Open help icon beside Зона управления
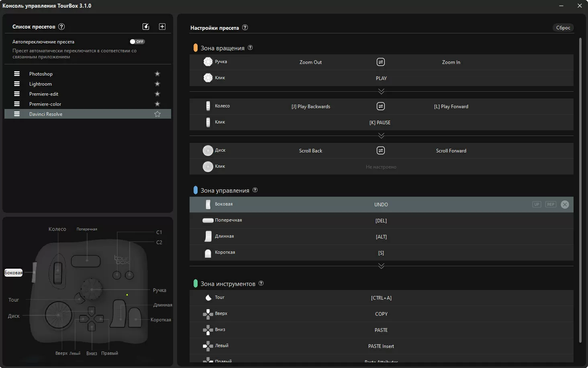588x368 pixels. point(255,190)
